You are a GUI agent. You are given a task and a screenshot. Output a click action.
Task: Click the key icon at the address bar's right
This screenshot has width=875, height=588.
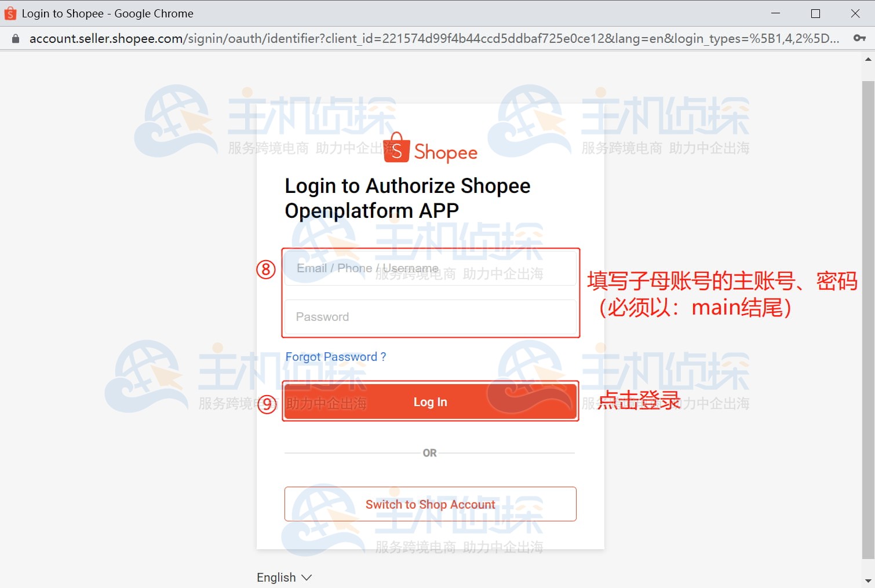(x=859, y=38)
